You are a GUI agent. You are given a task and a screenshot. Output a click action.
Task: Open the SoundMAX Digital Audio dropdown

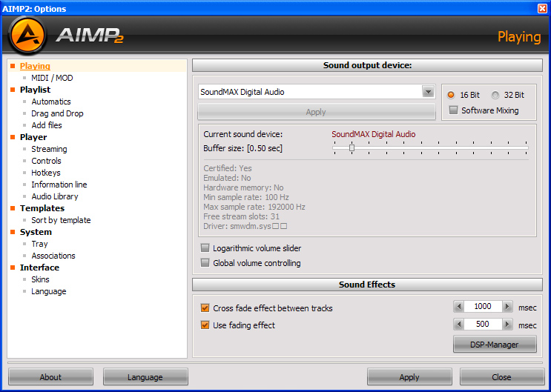click(428, 92)
